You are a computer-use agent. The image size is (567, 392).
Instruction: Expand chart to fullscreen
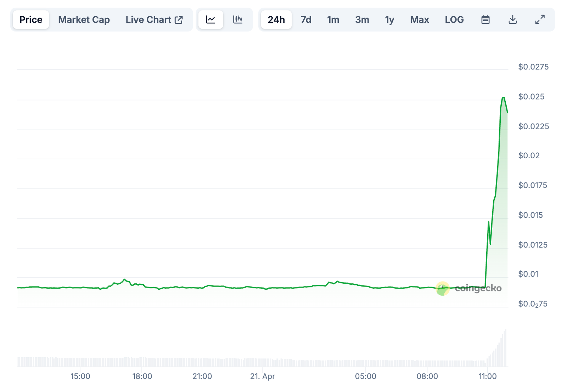[x=540, y=19]
